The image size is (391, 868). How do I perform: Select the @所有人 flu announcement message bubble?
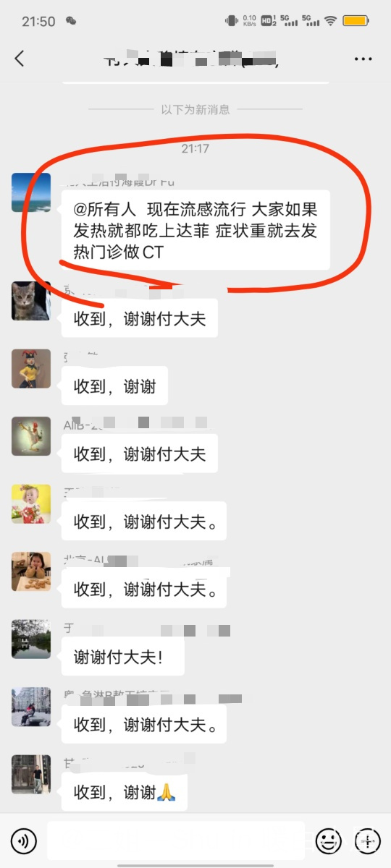(x=195, y=231)
